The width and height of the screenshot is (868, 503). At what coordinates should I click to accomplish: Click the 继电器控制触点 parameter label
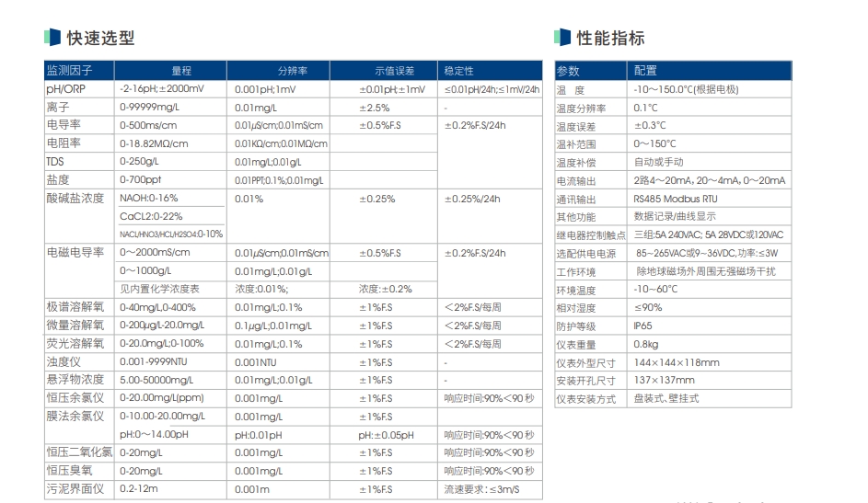pos(591,235)
